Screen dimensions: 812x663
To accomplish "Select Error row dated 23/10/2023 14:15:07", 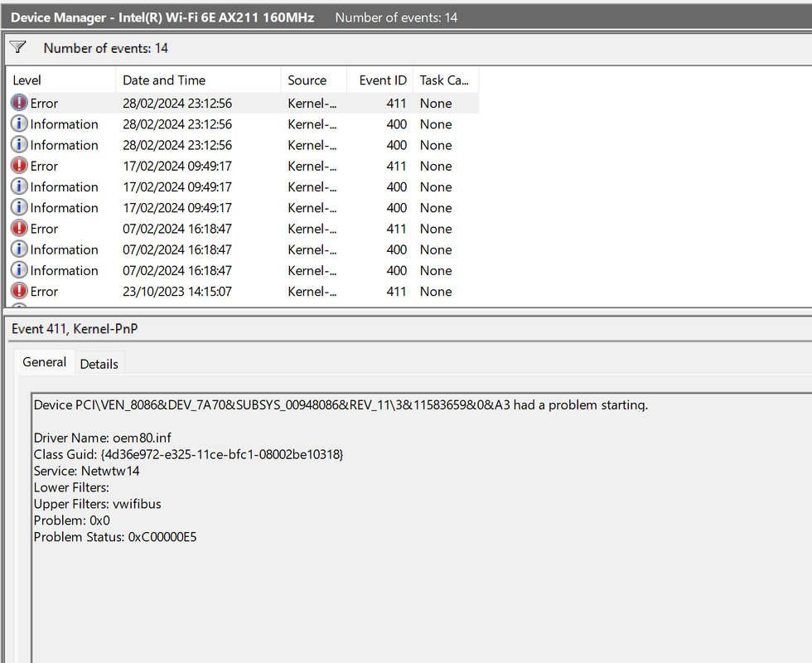I will click(244, 291).
